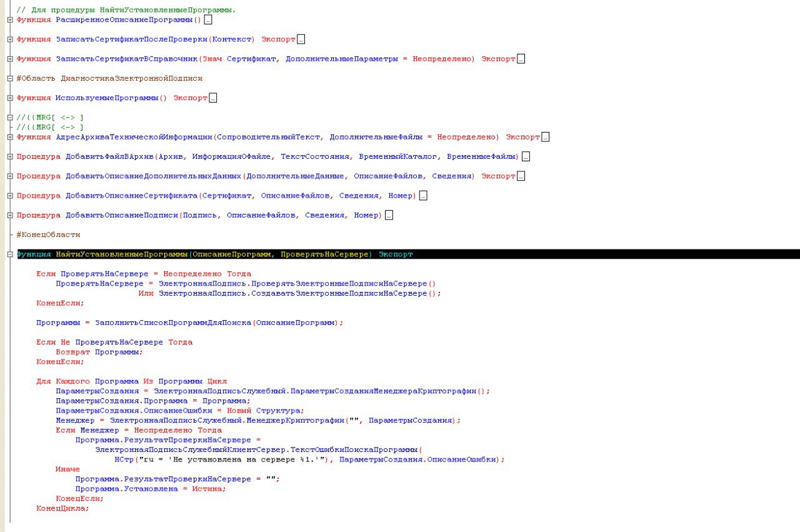The height and width of the screenshot is (532, 800).
Task: Click line 'ПараметрыСоздания.Программа = Программа;'
Action: click(x=153, y=401)
